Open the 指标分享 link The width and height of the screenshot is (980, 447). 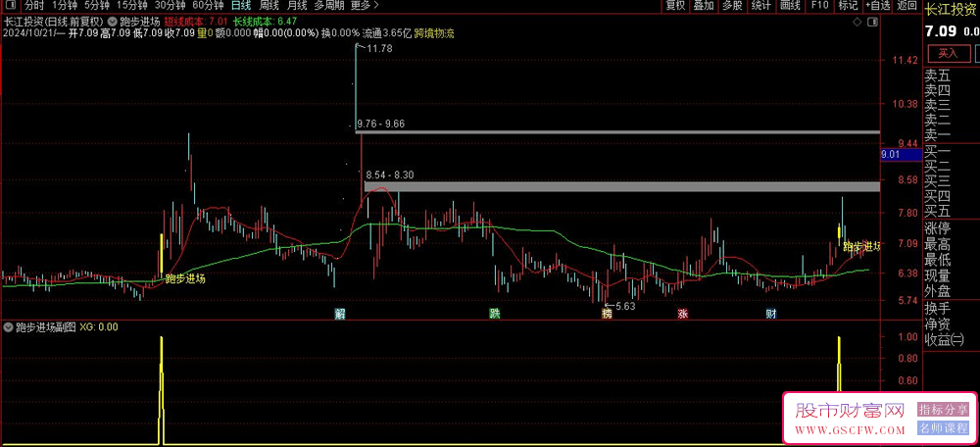tap(943, 410)
